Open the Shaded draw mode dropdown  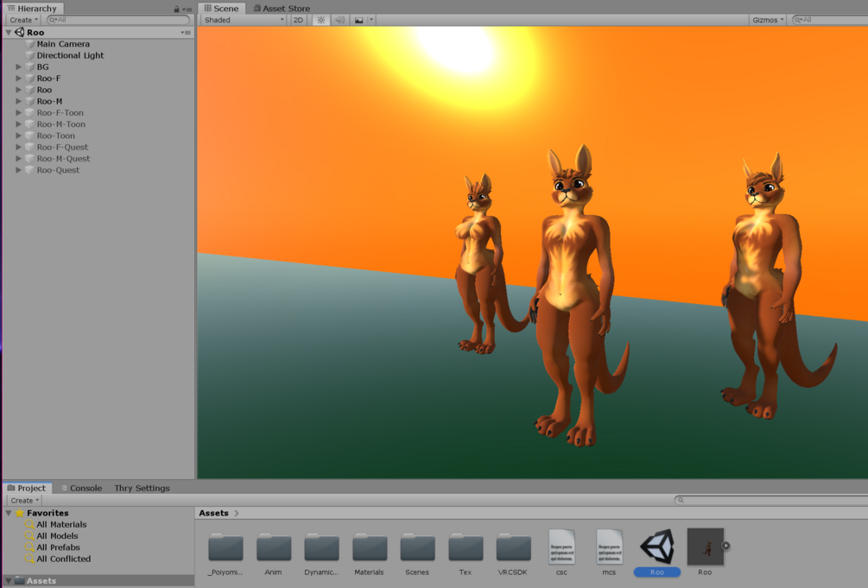tap(244, 20)
